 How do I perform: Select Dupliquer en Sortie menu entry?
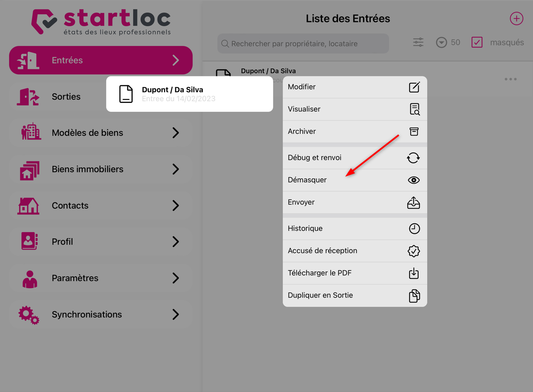click(x=355, y=295)
